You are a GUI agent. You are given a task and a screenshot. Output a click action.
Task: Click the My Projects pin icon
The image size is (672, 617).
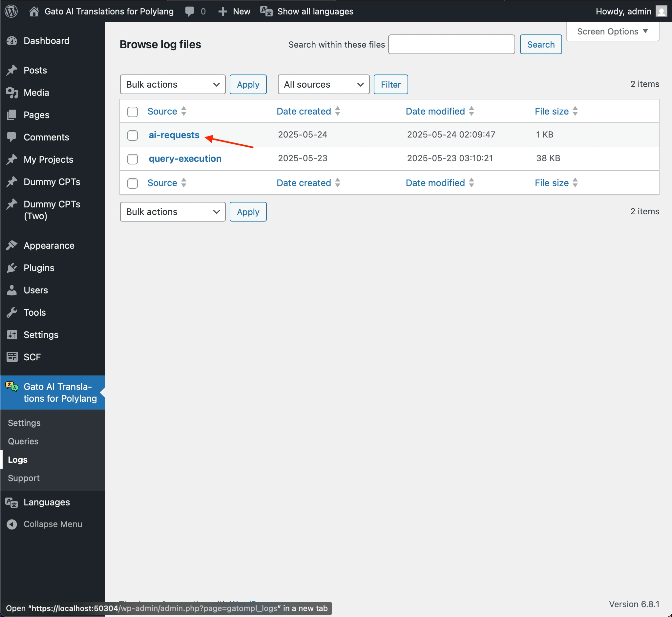[12, 159]
